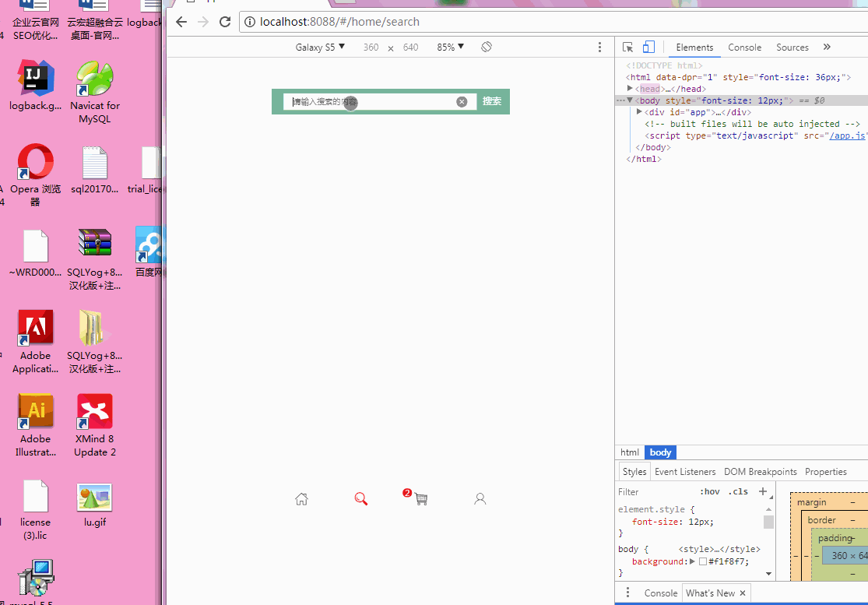The width and height of the screenshot is (868, 605).
Task: Reload the page with the refresh button
Action: 225,22
